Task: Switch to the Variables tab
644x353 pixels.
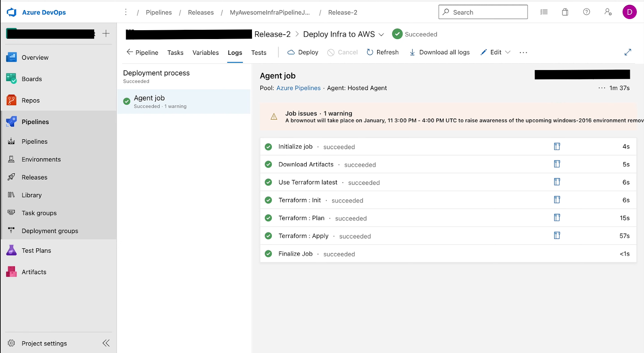Action: pyautogui.click(x=206, y=53)
